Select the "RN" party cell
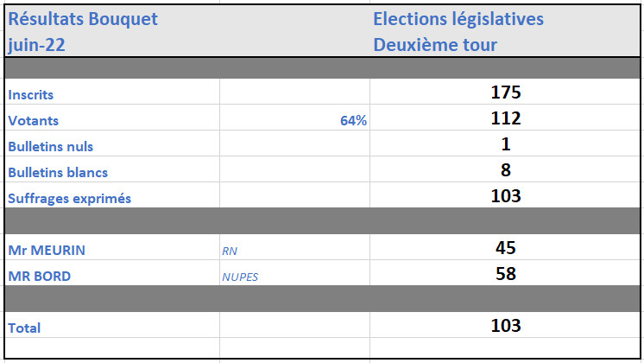The width and height of the screenshot is (644, 363). [230, 251]
